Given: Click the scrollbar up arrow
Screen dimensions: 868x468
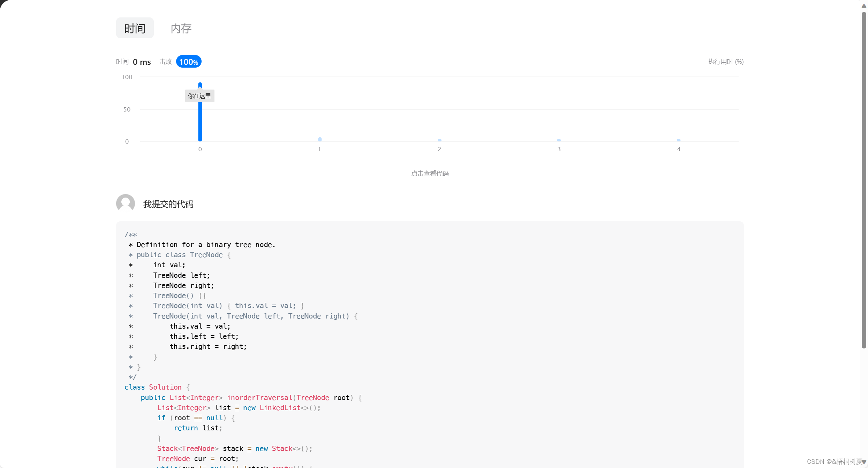Looking at the screenshot, I should (x=864, y=6).
